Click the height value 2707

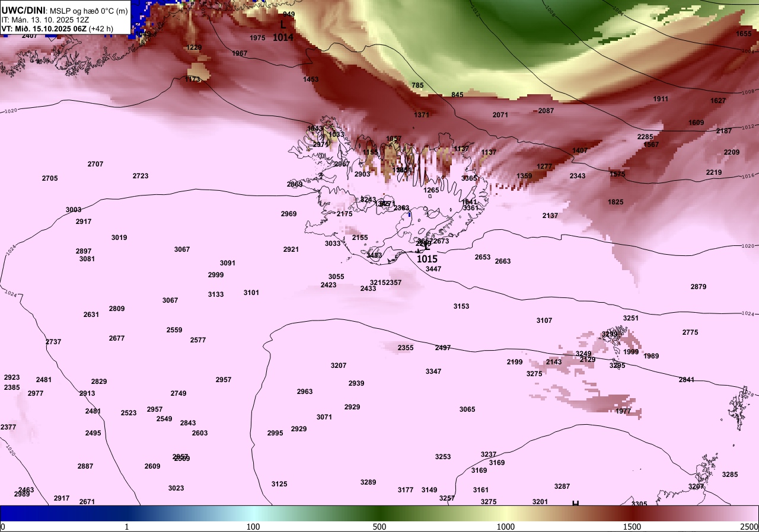pos(95,164)
